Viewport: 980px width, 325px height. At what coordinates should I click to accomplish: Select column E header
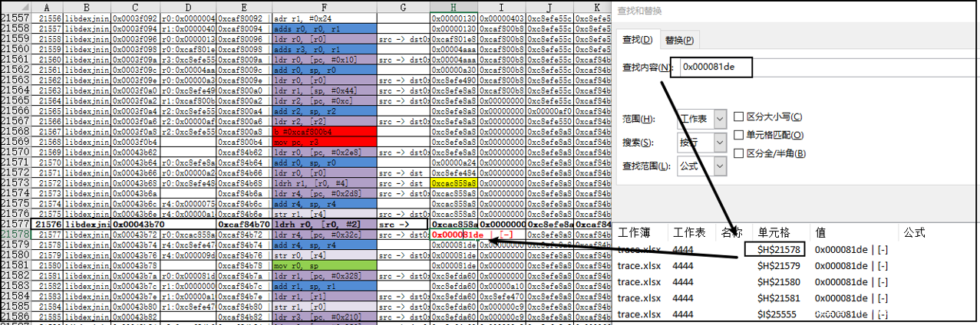(243, 7)
